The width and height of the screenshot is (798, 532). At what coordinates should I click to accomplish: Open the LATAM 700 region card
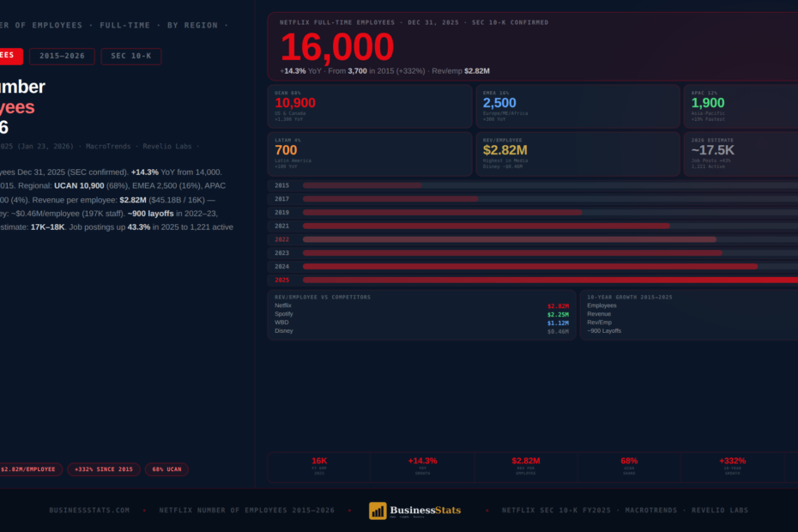click(370, 154)
